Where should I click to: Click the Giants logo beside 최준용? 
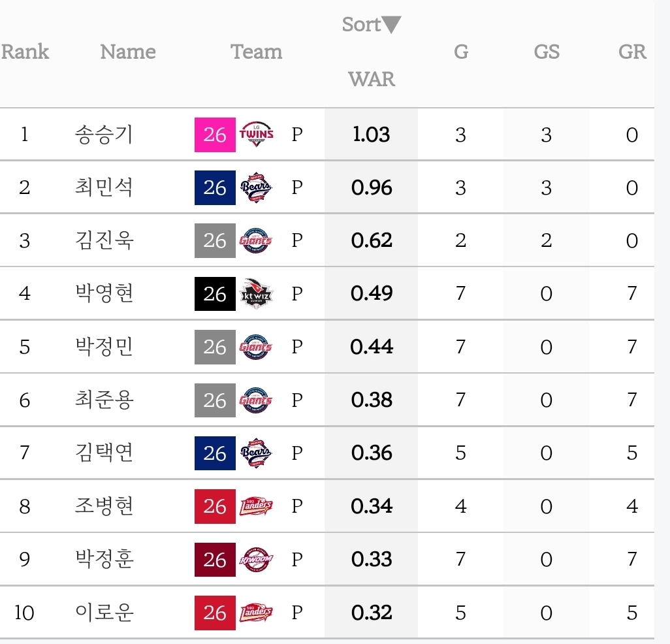[256, 400]
